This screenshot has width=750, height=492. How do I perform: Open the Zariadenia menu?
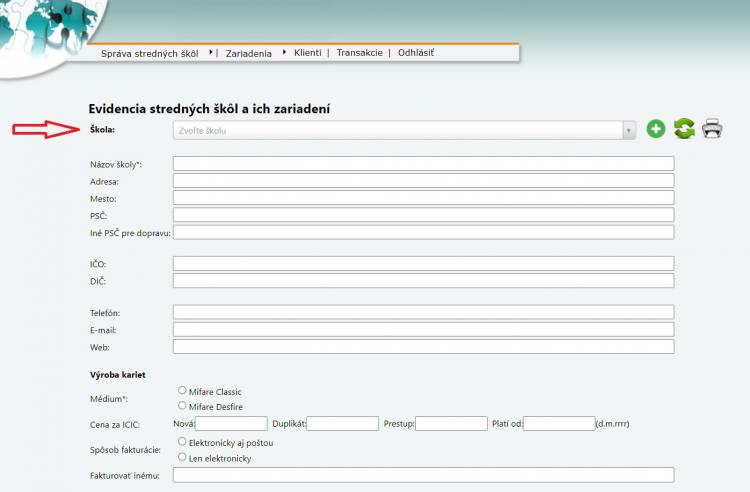(249, 53)
